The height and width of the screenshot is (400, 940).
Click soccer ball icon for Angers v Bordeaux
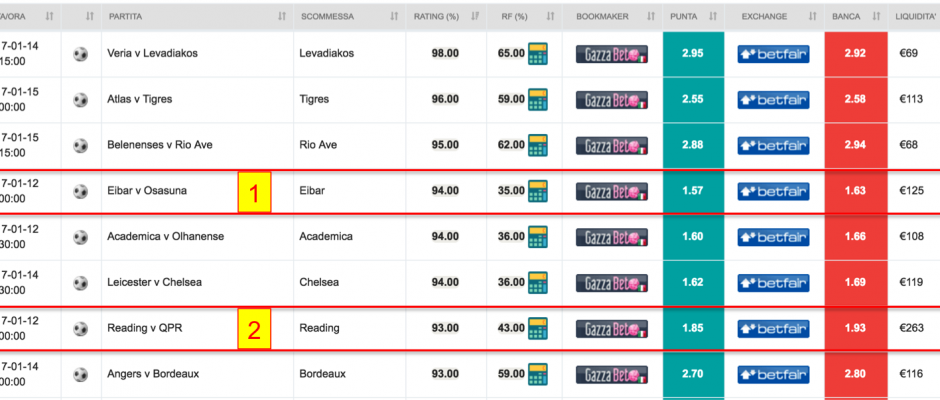pos(81,374)
